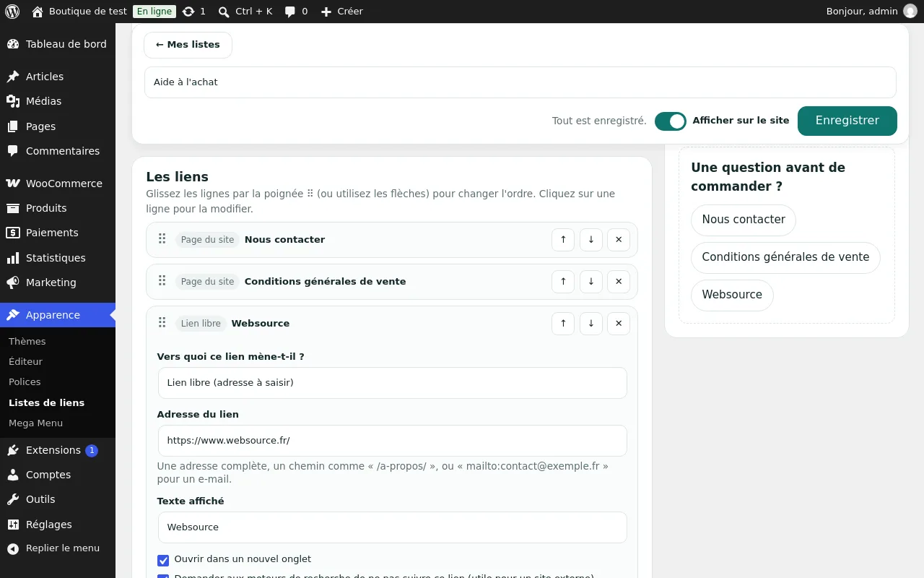Go back to Mes listes
Viewport: 924px width, 578px height.
(188, 45)
